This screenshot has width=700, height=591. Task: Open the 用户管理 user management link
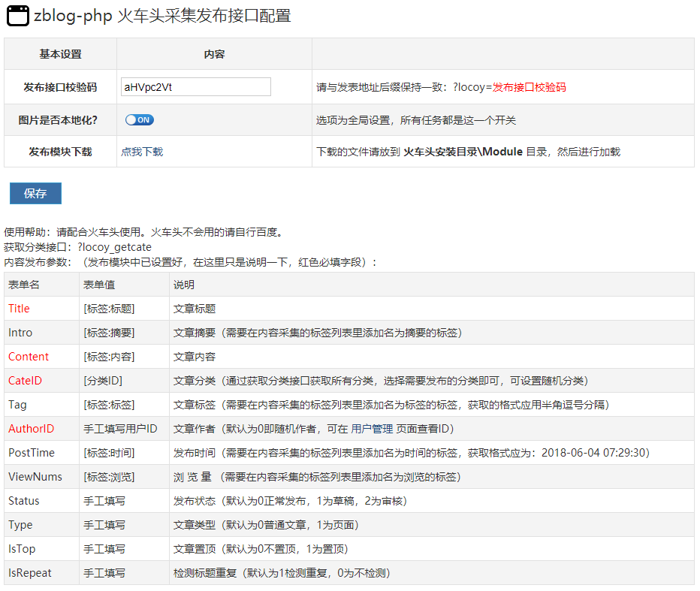pyautogui.click(x=372, y=429)
